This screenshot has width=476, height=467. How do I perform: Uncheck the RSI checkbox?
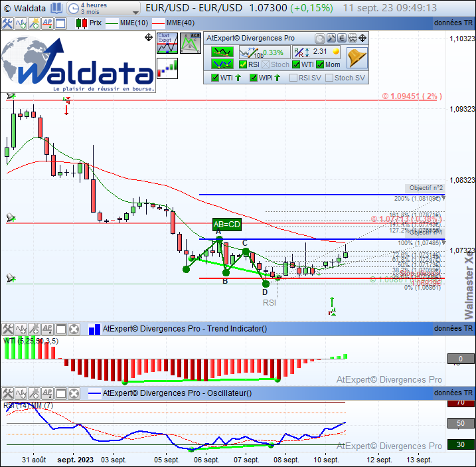[x=243, y=64]
